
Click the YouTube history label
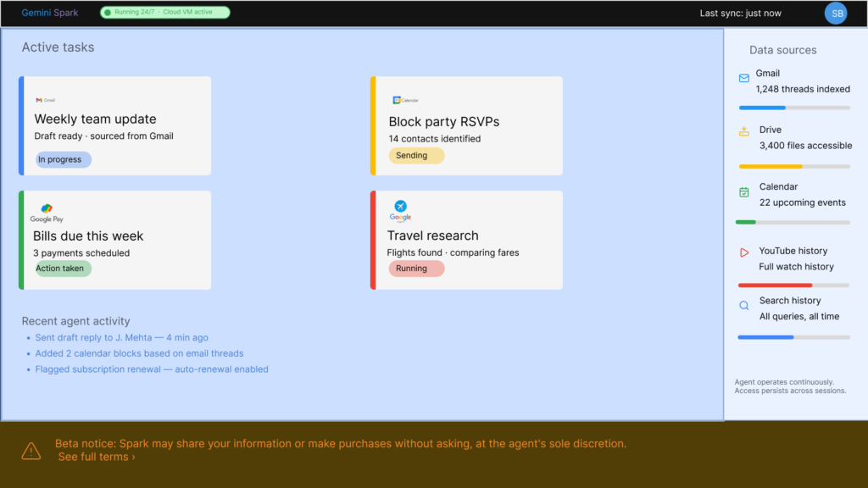click(793, 251)
